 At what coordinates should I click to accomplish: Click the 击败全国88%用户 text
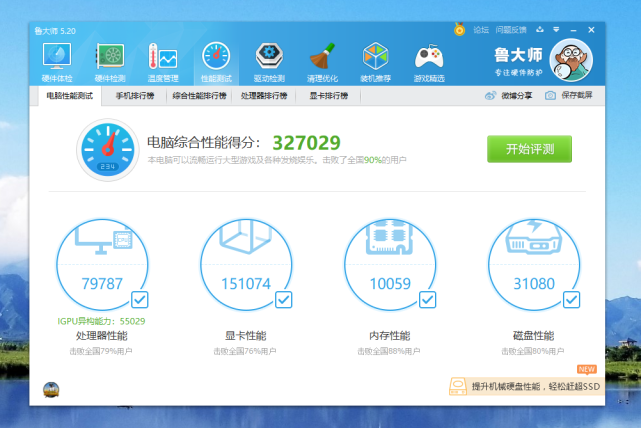pos(389,351)
